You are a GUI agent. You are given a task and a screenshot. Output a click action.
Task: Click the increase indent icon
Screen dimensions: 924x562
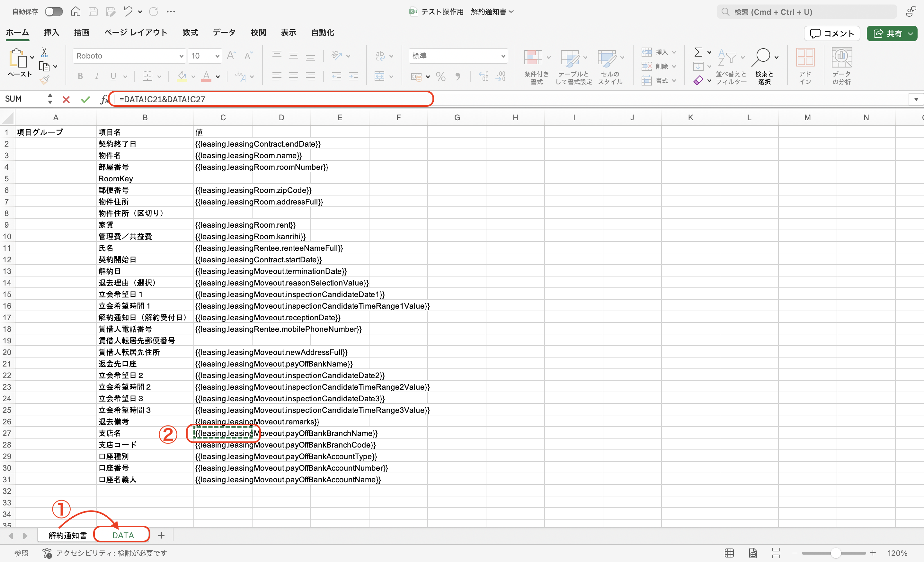click(353, 76)
